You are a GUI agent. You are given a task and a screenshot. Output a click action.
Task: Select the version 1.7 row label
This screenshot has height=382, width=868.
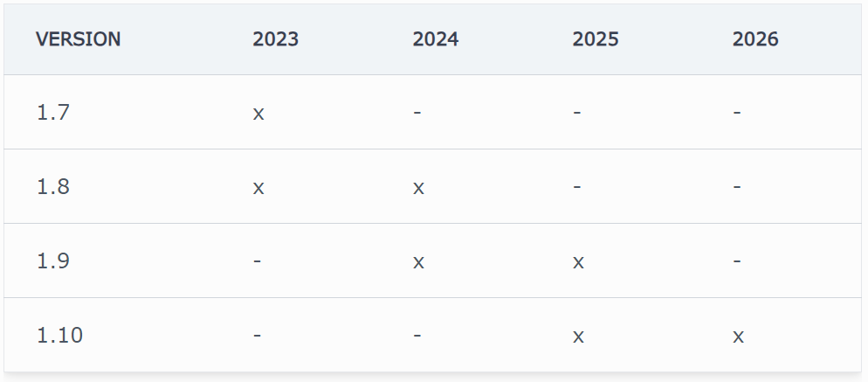coord(52,113)
